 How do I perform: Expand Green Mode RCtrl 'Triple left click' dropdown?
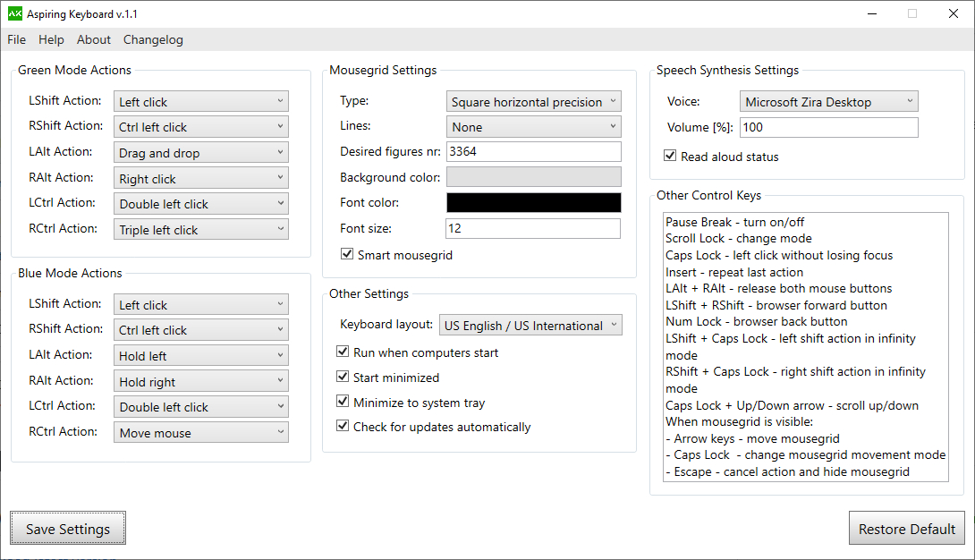point(201,229)
